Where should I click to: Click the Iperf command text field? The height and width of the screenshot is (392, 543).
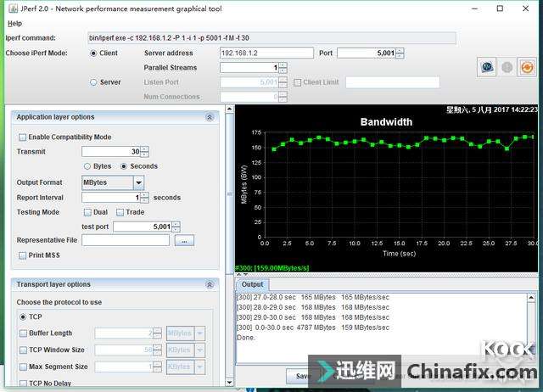tap(271, 38)
